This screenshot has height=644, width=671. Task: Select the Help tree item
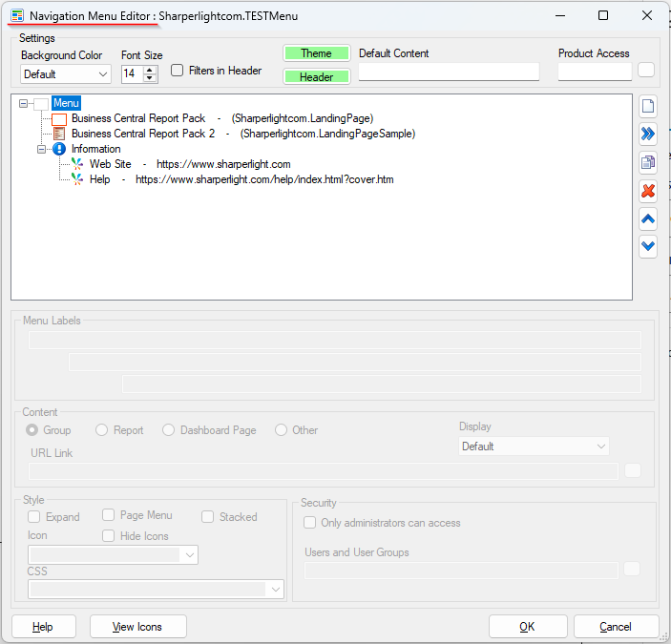pyautogui.click(x=241, y=179)
